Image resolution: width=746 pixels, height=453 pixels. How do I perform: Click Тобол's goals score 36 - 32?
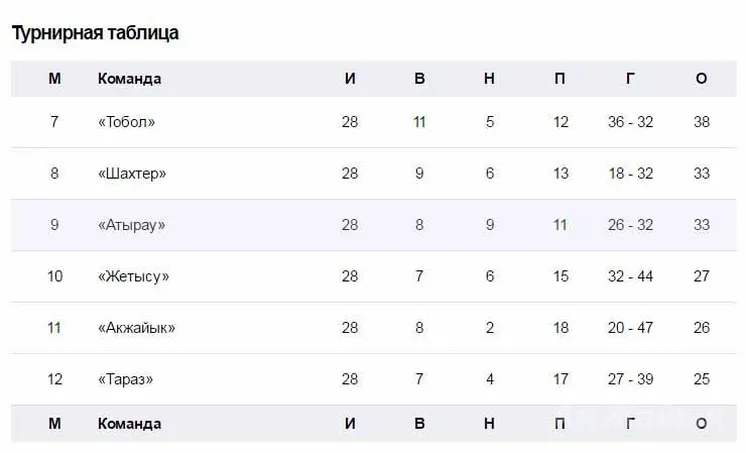630,122
